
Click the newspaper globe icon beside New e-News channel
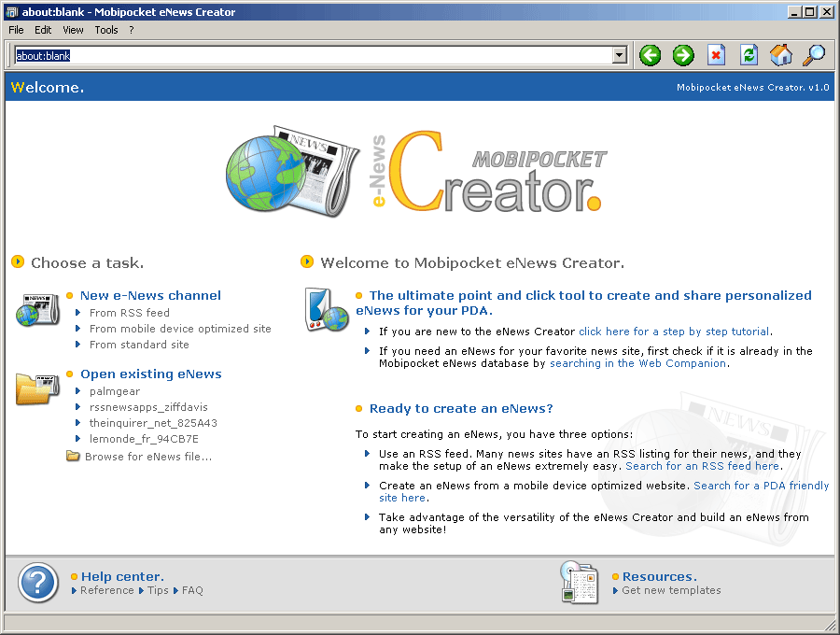(x=37, y=310)
